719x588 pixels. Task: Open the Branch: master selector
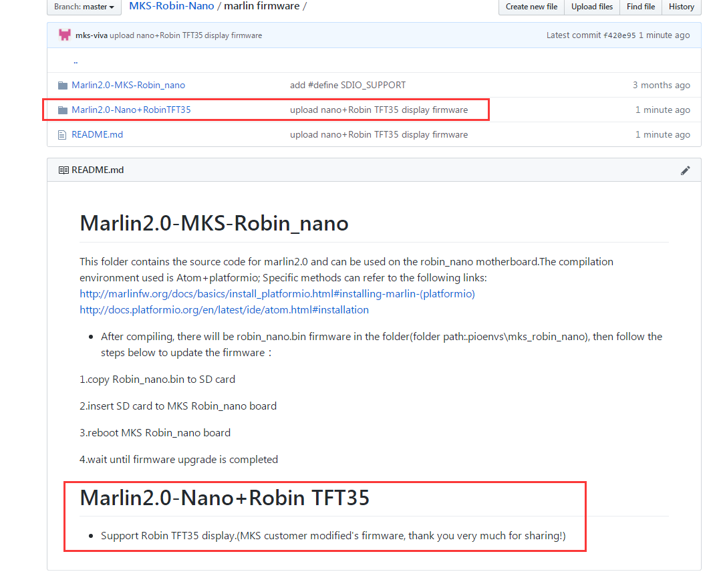(x=84, y=7)
